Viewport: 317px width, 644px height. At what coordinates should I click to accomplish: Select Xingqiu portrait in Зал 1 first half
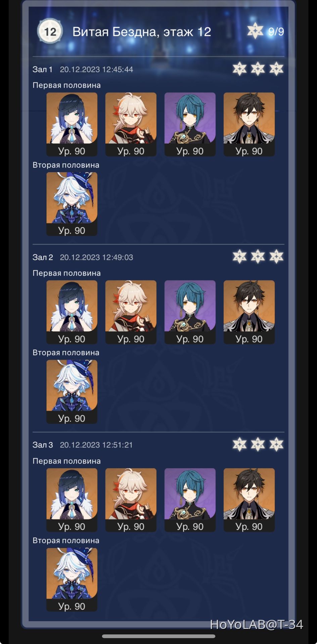[190, 124]
